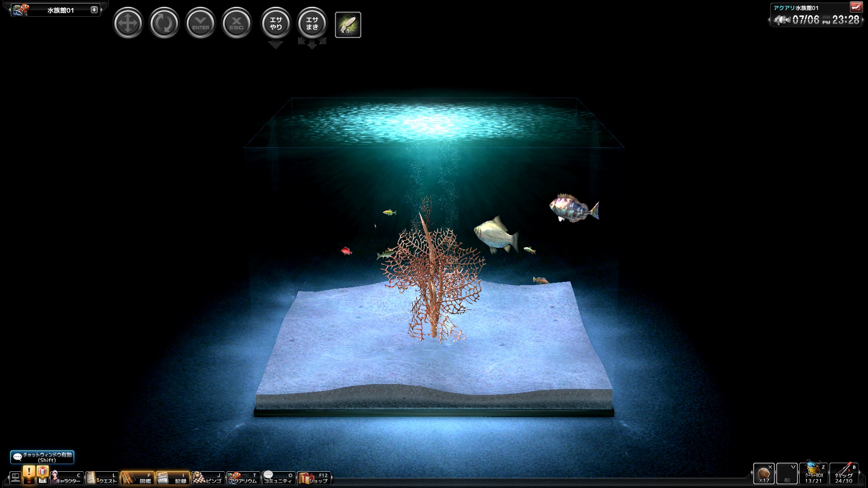Open the コミュニティ community menu
The image size is (868, 488).
(x=278, y=478)
